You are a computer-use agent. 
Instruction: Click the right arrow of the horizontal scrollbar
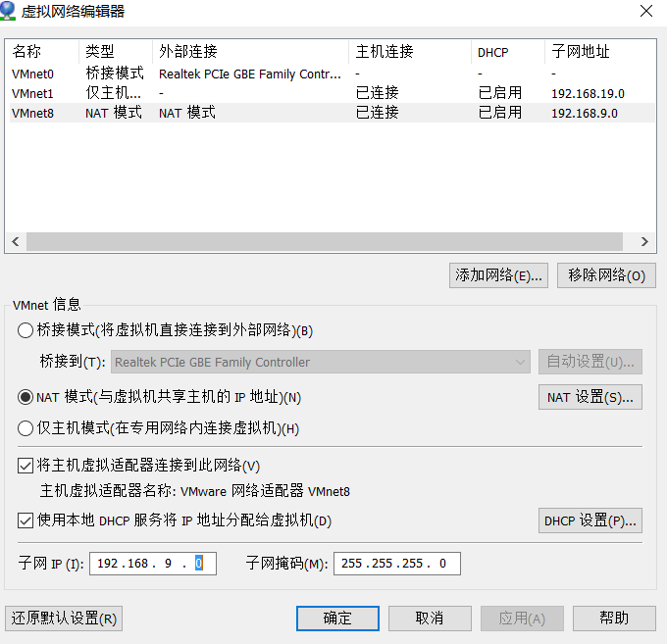tap(644, 242)
